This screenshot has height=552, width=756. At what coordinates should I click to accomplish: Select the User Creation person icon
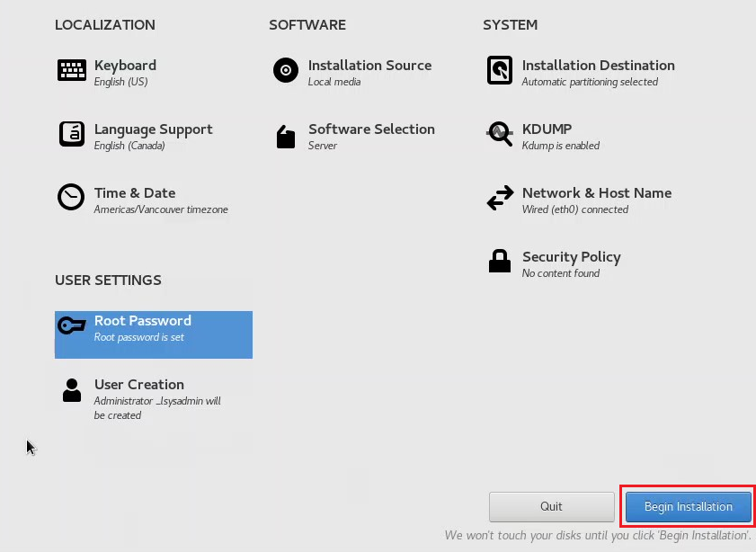coord(72,390)
